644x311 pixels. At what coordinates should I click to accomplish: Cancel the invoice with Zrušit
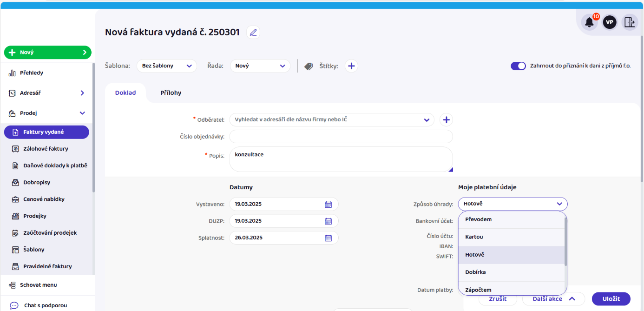coord(498,299)
